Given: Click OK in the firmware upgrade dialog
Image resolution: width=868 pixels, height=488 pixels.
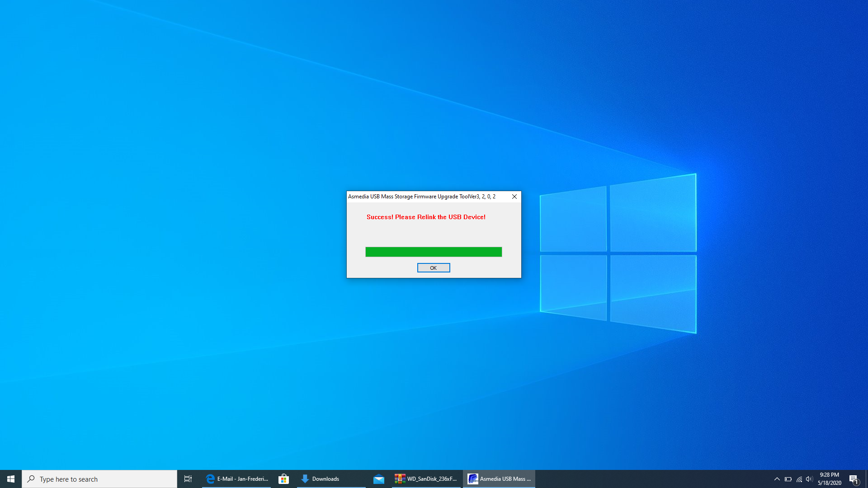Looking at the screenshot, I should 433,268.
